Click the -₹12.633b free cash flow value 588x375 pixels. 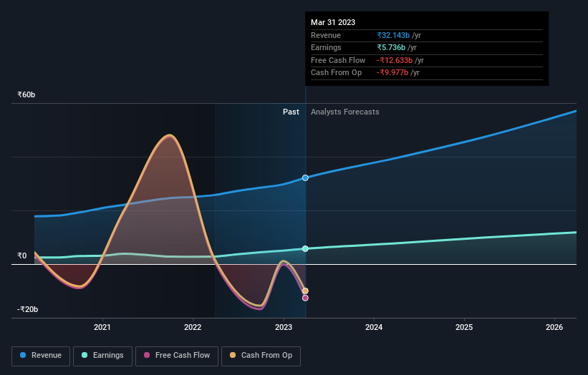pos(395,60)
